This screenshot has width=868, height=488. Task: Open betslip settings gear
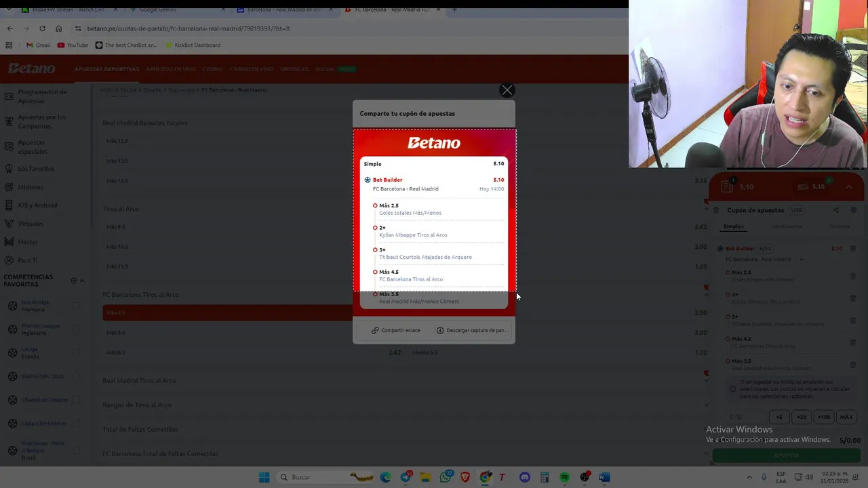pos(853,210)
